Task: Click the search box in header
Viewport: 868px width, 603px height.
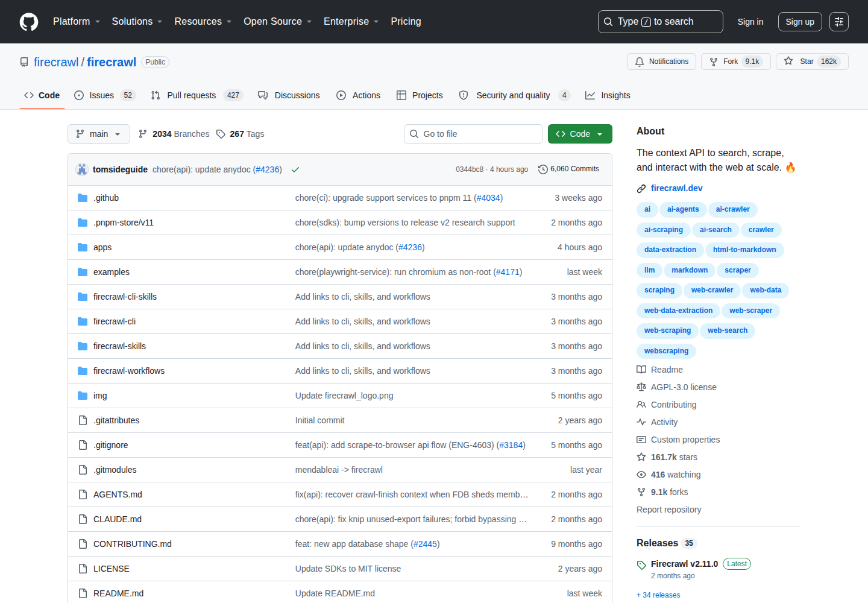Action: pos(661,22)
